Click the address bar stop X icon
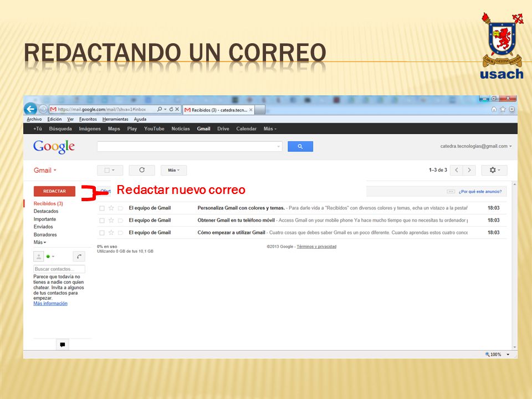Image resolution: width=532 pixels, height=399 pixels. point(177,109)
